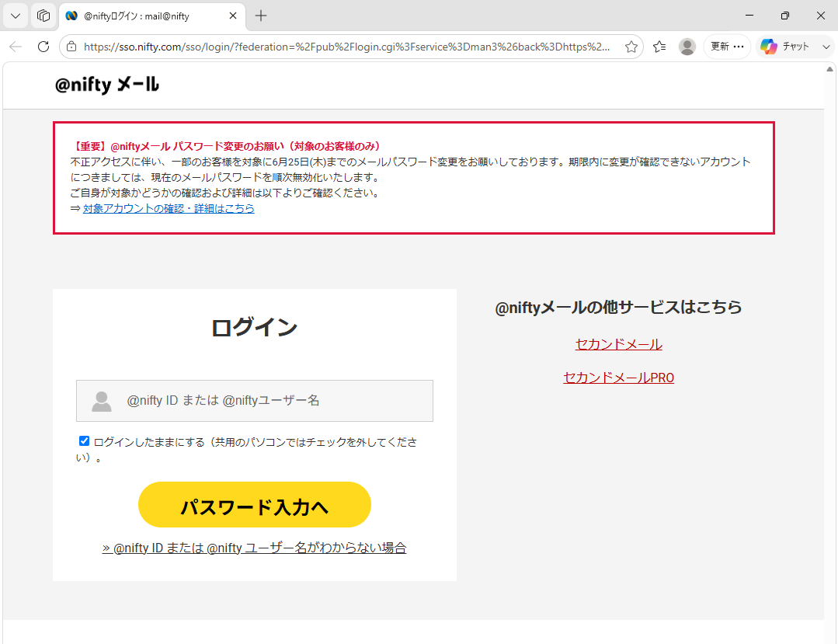Open tab actions workspace icon
The width and height of the screenshot is (838, 644).
coord(43,16)
